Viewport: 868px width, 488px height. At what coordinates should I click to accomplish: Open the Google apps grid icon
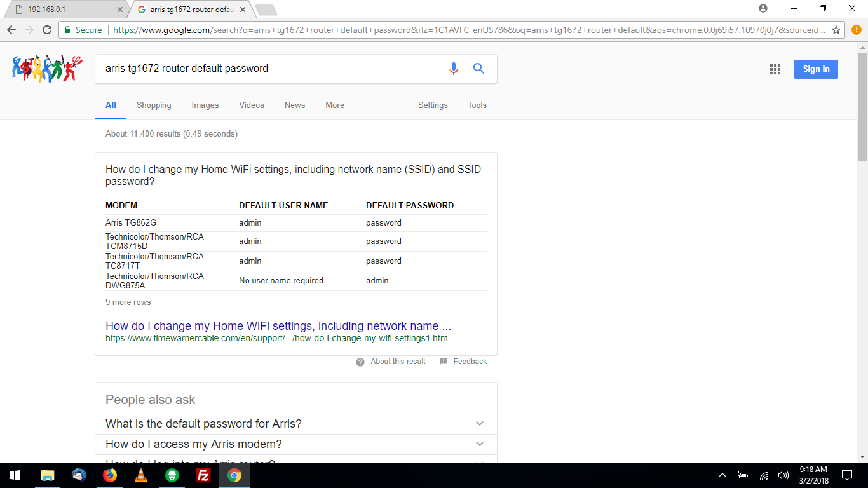[x=775, y=69]
